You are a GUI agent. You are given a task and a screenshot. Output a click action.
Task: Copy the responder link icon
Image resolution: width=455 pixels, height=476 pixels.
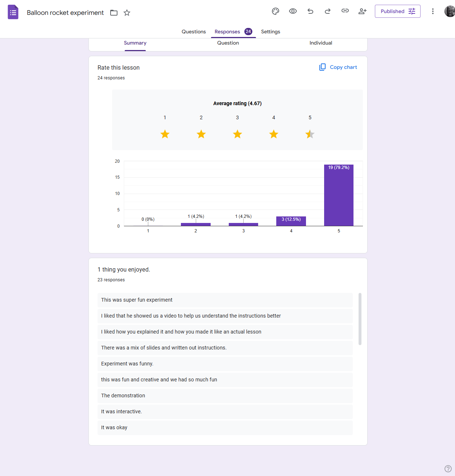345,11
